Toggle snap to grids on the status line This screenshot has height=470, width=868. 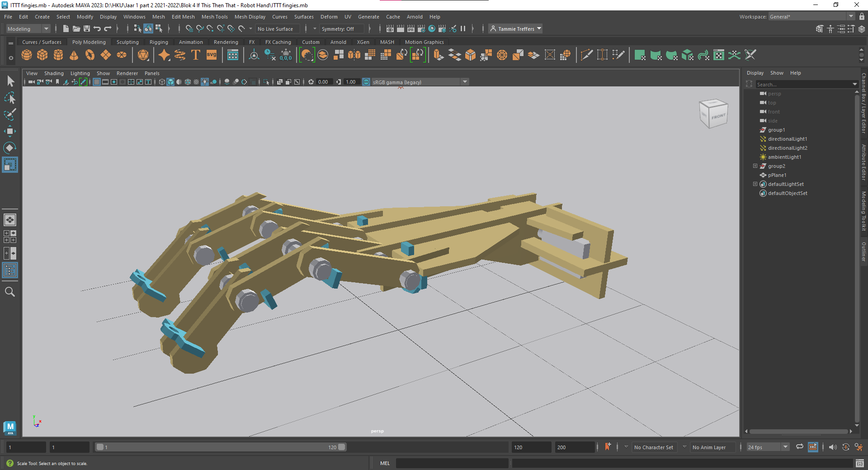pyautogui.click(x=189, y=28)
